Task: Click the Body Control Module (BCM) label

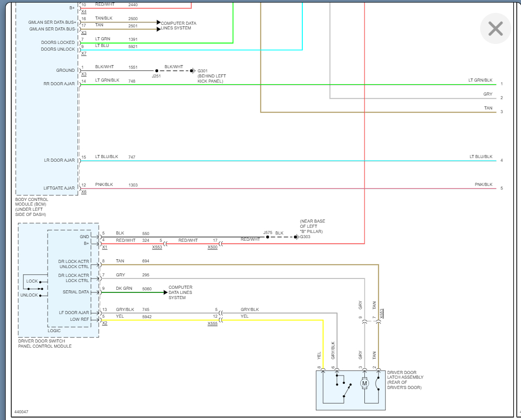Action: (x=32, y=207)
